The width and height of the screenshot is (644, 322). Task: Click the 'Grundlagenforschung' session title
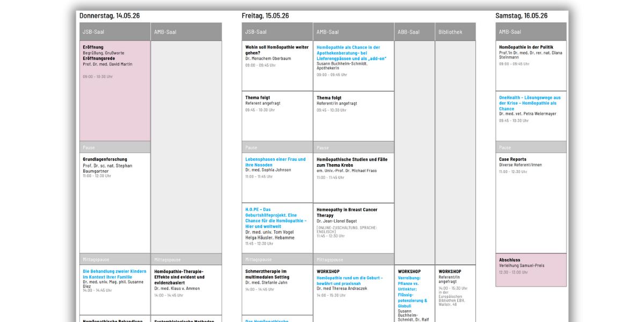[x=105, y=159]
